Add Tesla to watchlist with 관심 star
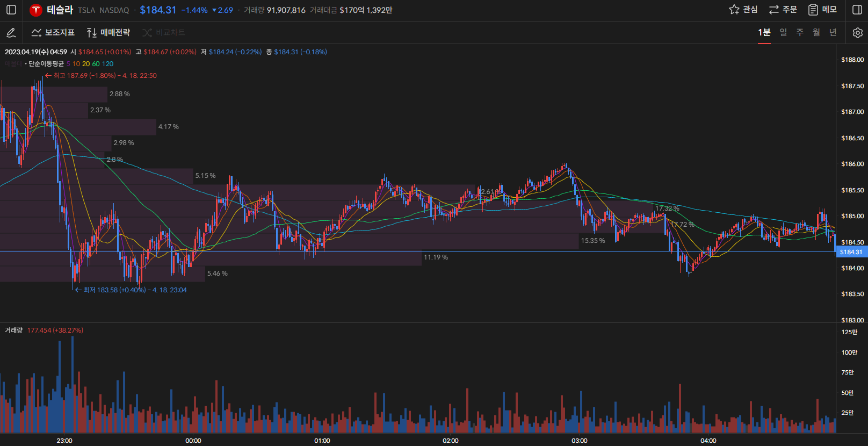The height and width of the screenshot is (446, 868). point(743,10)
